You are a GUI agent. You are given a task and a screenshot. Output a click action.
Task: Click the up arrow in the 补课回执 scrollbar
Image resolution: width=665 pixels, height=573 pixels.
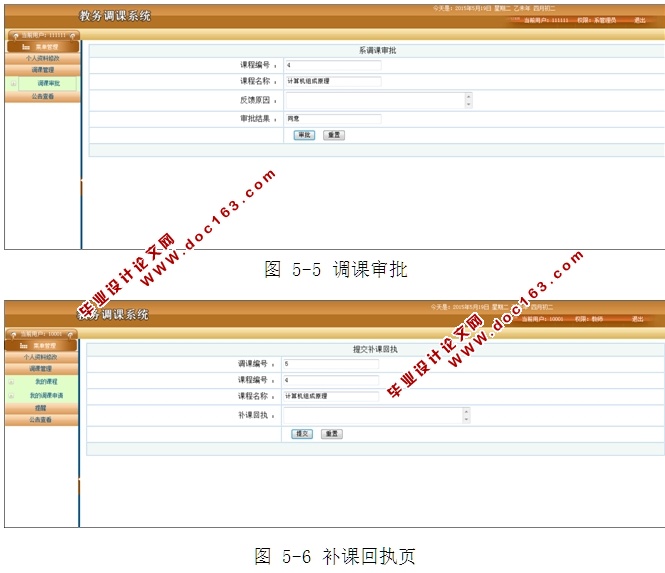(467, 411)
